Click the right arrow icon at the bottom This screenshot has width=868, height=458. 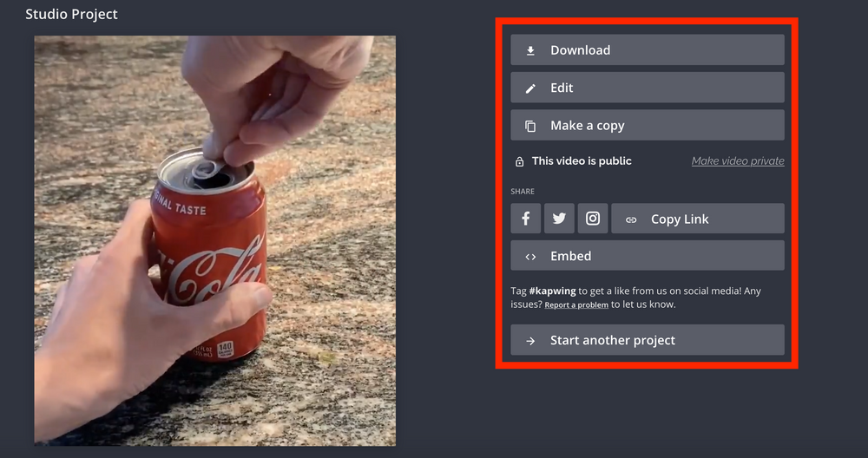pos(530,341)
